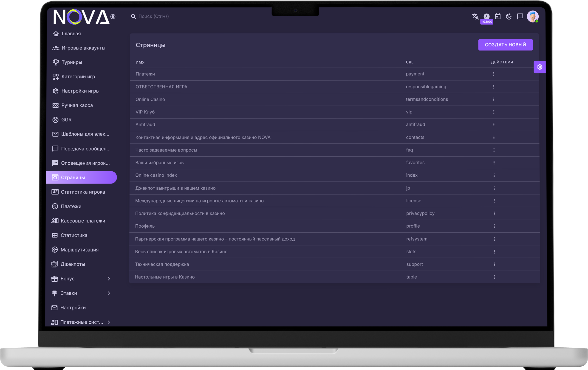This screenshot has width=588, height=370.
Task: Click the NOVA logo
Action: tap(81, 17)
